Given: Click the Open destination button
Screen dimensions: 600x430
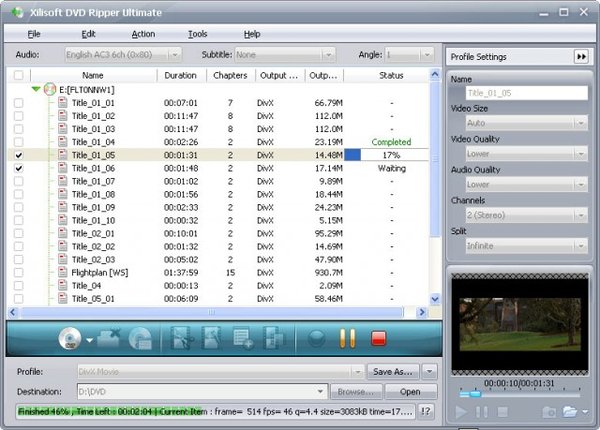Looking at the screenshot, I should [410, 391].
